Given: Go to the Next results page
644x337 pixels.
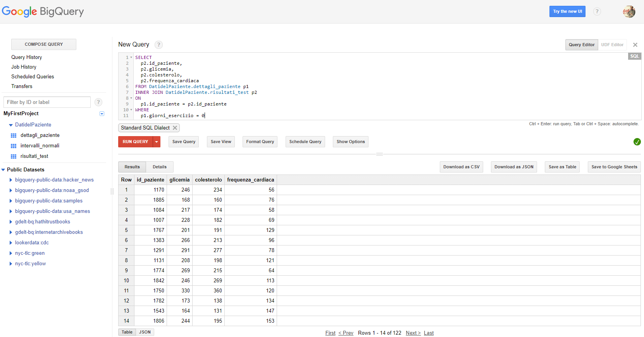Looking at the screenshot, I should click(x=413, y=333).
